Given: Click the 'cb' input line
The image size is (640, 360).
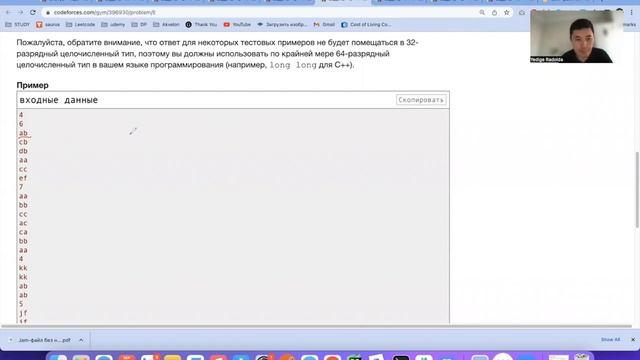Looking at the screenshot, I should (23, 142).
